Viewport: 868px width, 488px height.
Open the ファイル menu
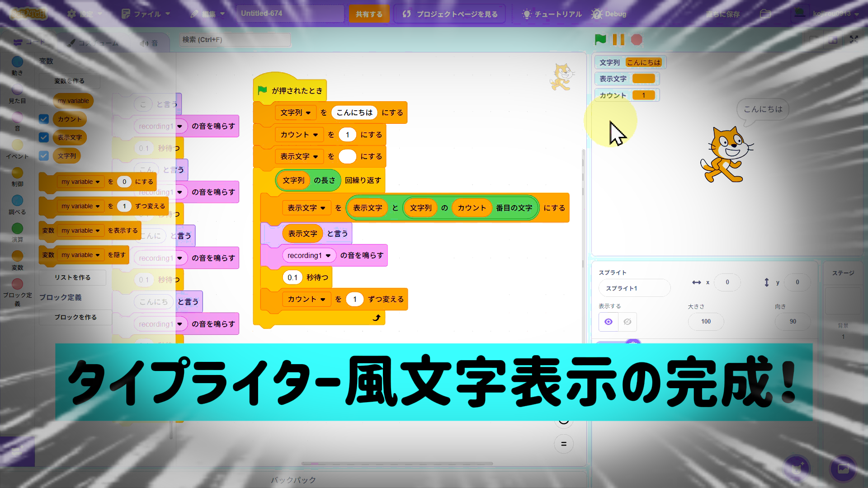point(146,14)
